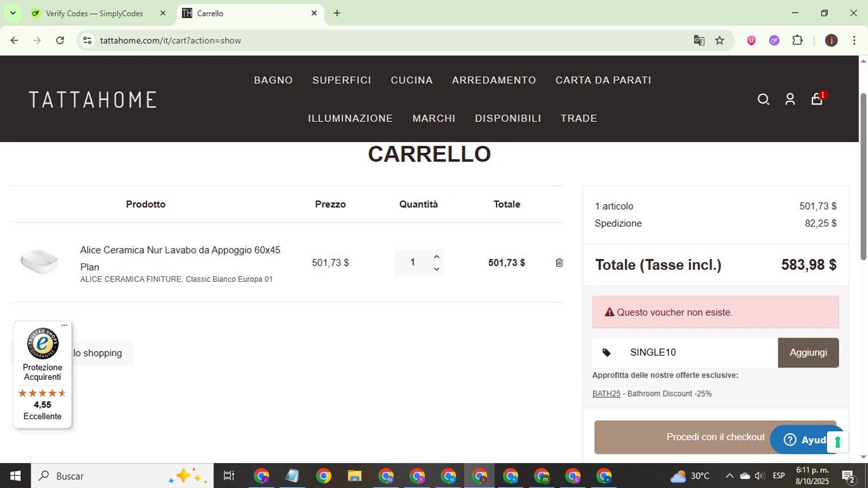Click Procedi con il checkout button
Viewport: 868px width, 488px height.
715,437
